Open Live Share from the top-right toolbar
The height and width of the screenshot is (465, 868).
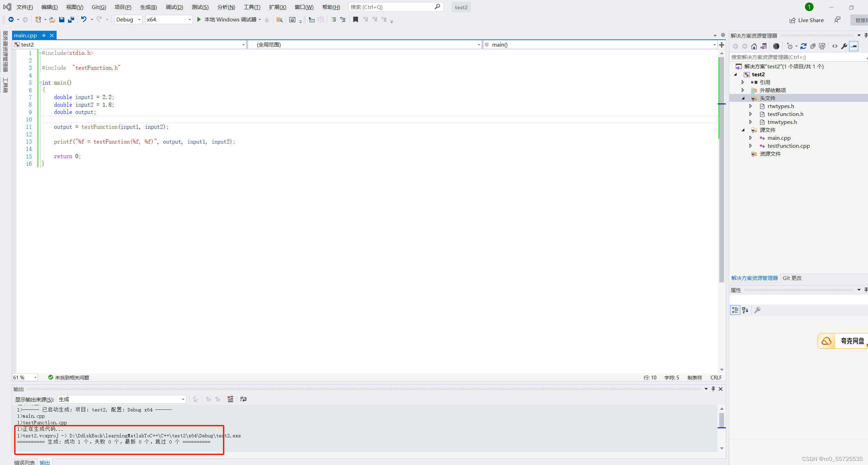[x=806, y=20]
